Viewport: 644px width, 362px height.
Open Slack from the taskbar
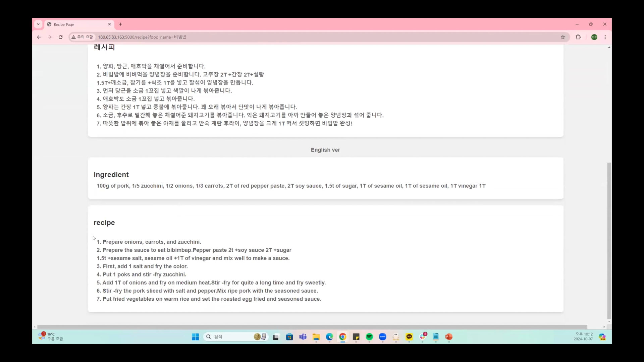click(423, 337)
